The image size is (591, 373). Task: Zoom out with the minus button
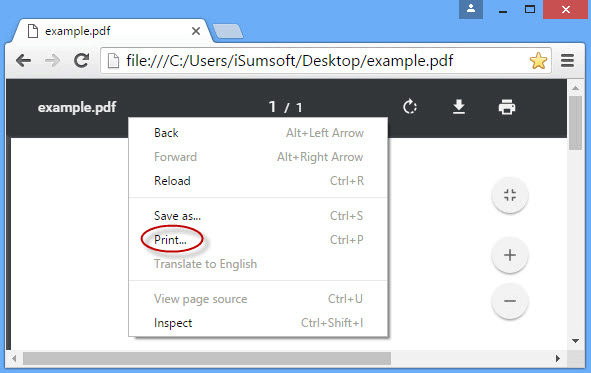[510, 301]
